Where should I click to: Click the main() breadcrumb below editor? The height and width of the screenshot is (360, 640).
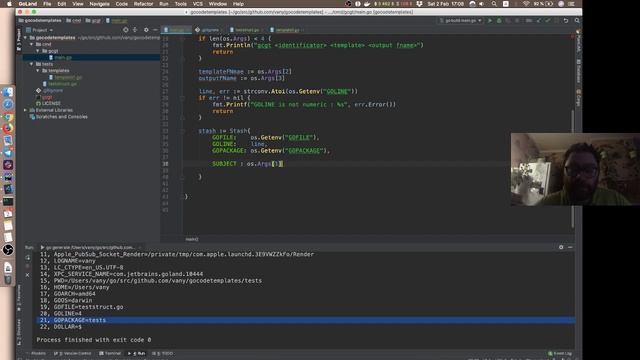click(192, 239)
